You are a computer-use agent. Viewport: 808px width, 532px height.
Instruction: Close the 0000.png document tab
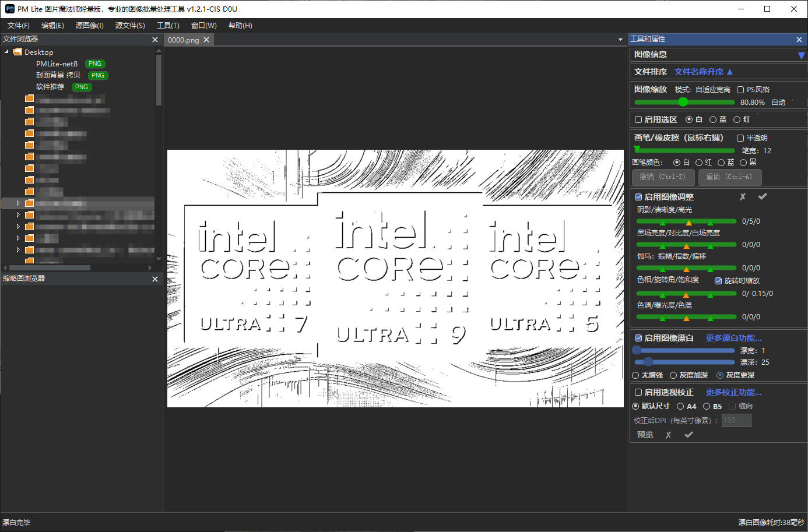pos(206,40)
